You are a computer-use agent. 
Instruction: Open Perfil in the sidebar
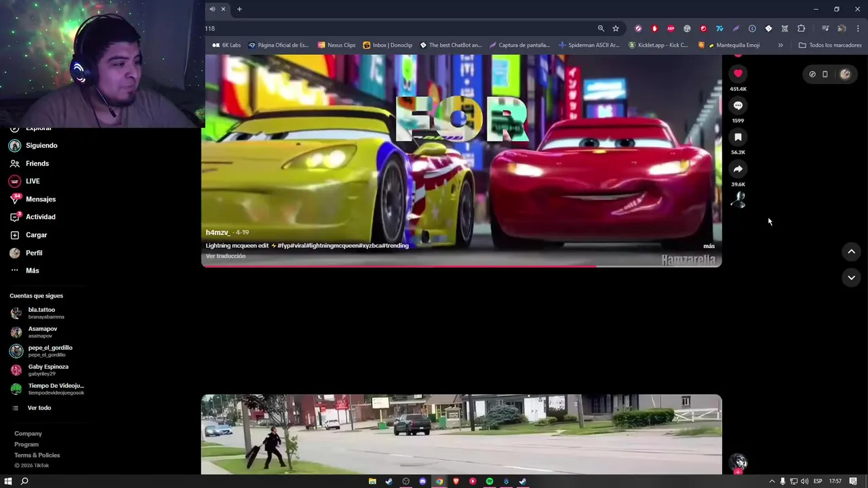[x=26, y=253]
